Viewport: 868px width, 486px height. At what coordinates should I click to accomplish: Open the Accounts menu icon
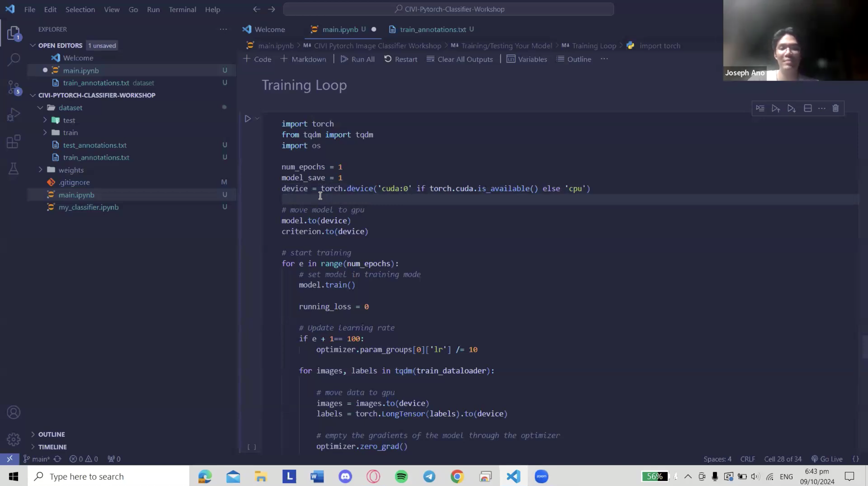click(14, 412)
